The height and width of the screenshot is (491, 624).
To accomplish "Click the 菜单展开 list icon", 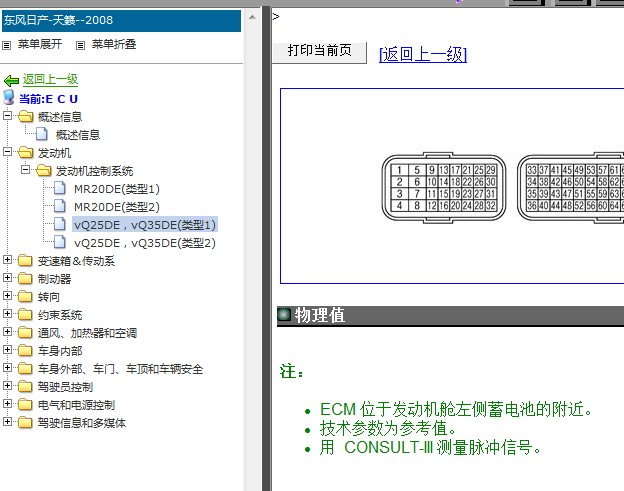I will pos(6,45).
